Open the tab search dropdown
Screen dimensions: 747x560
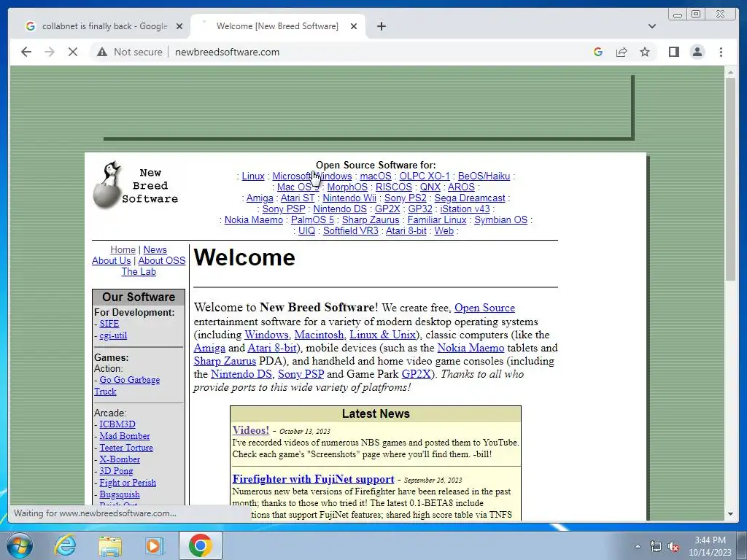coord(651,26)
